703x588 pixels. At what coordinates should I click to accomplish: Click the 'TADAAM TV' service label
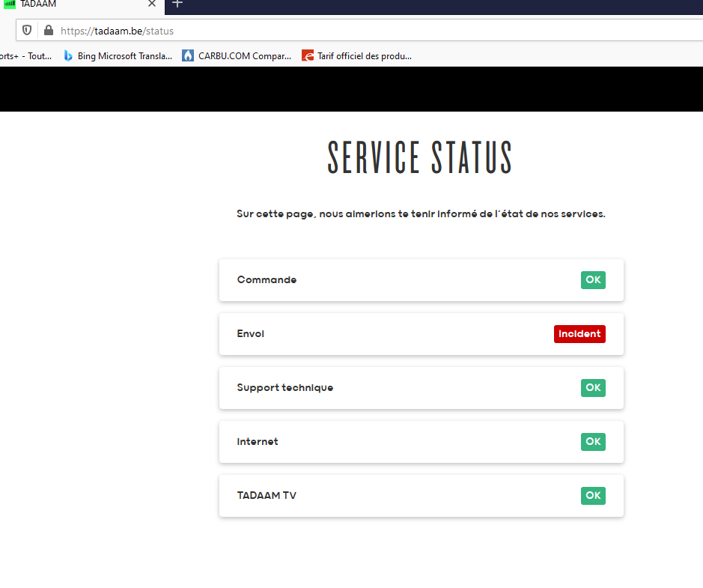point(267,496)
